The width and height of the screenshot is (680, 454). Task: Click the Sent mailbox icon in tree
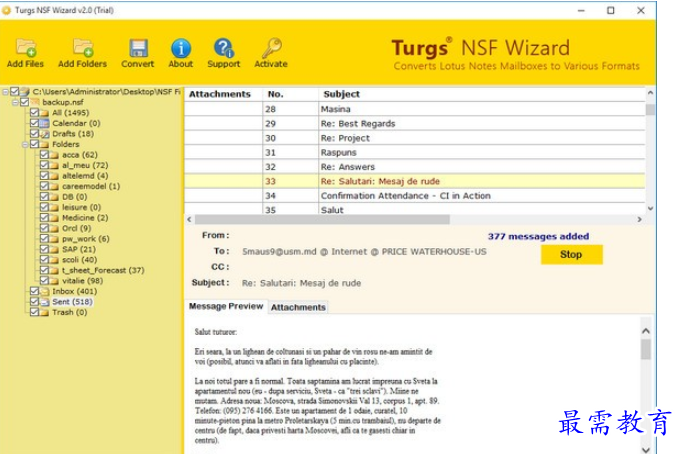click(x=45, y=302)
